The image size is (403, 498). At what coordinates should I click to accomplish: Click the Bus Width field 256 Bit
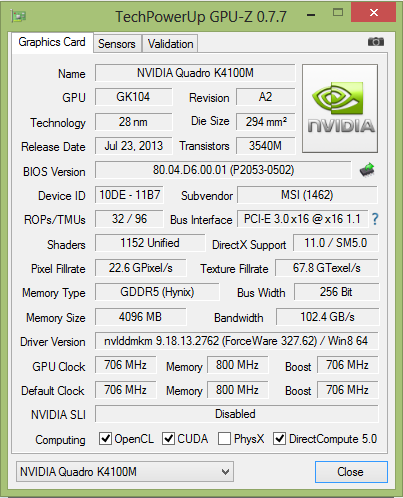click(x=336, y=292)
